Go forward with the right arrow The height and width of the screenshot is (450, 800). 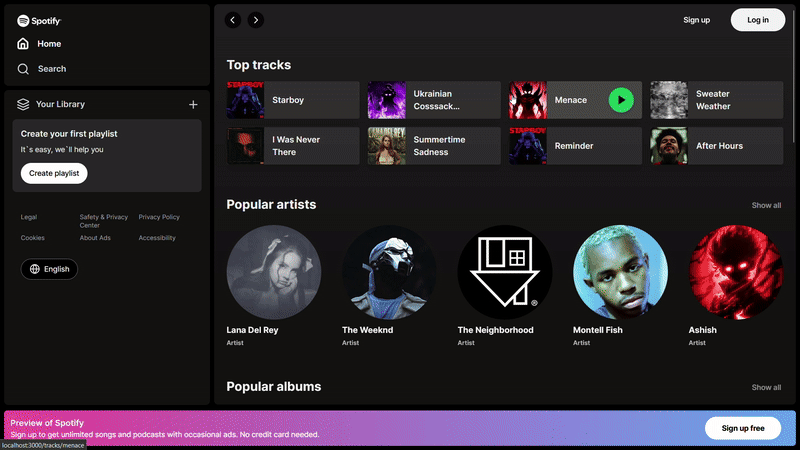(256, 20)
